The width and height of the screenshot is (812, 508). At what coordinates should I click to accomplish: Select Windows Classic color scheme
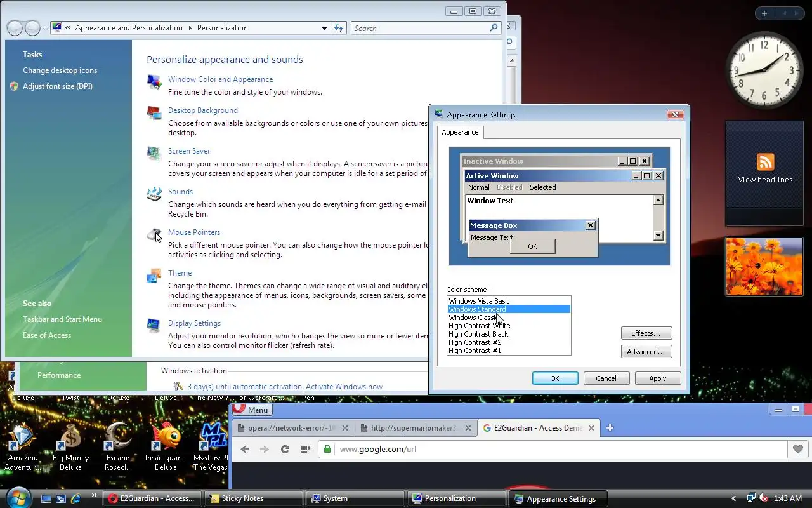(509, 317)
